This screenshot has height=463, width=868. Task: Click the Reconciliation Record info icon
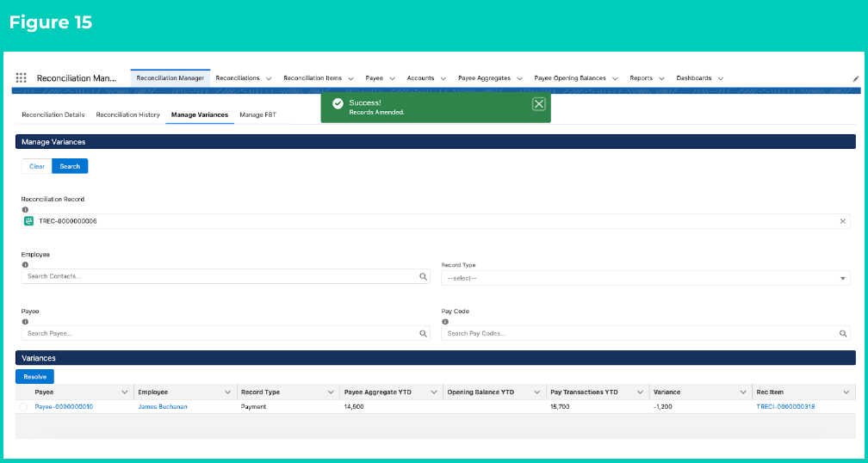(x=25, y=210)
